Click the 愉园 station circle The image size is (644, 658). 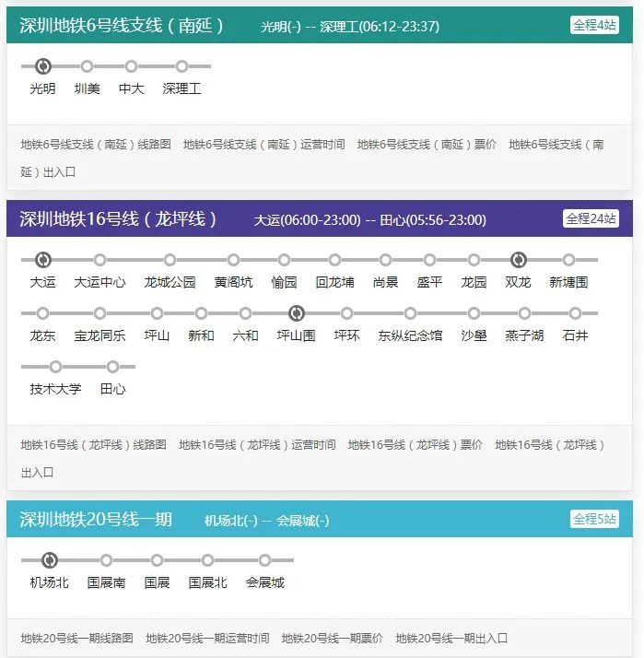(x=284, y=260)
